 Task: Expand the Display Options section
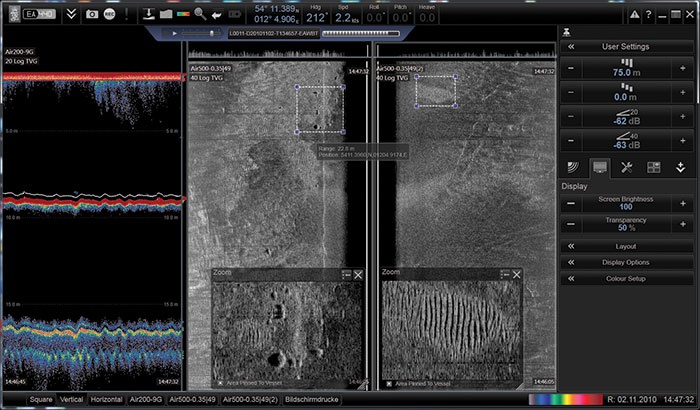click(x=626, y=262)
